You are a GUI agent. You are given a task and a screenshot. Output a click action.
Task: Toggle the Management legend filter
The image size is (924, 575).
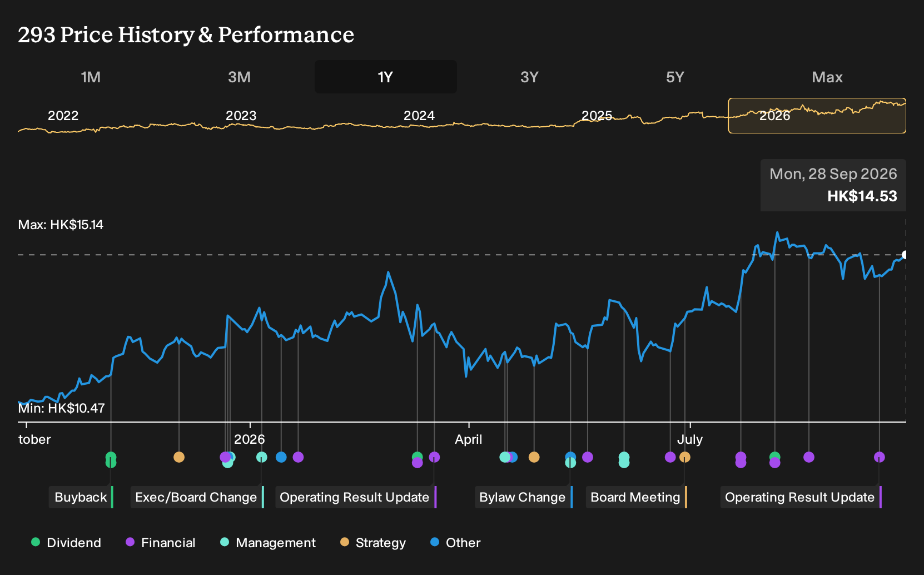268,543
